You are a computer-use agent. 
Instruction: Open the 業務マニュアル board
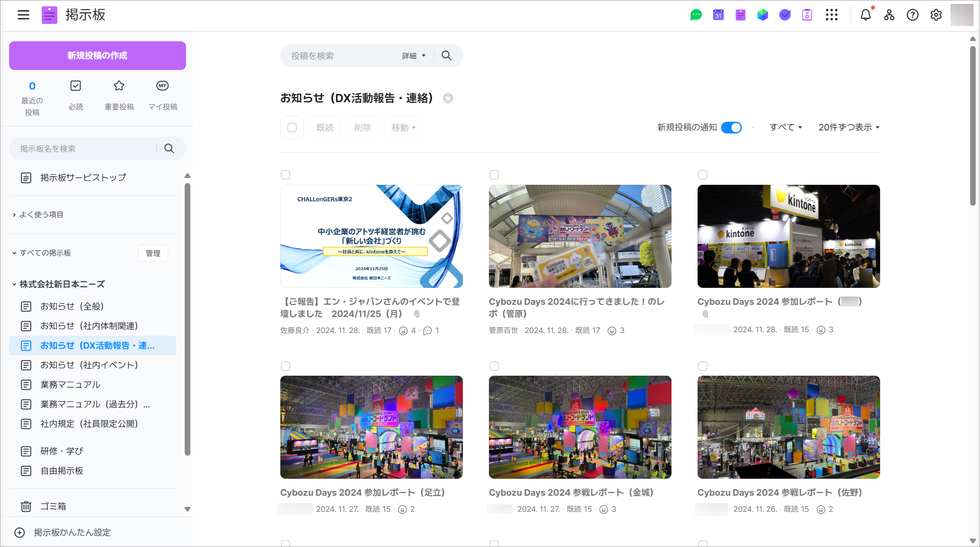tap(70, 384)
